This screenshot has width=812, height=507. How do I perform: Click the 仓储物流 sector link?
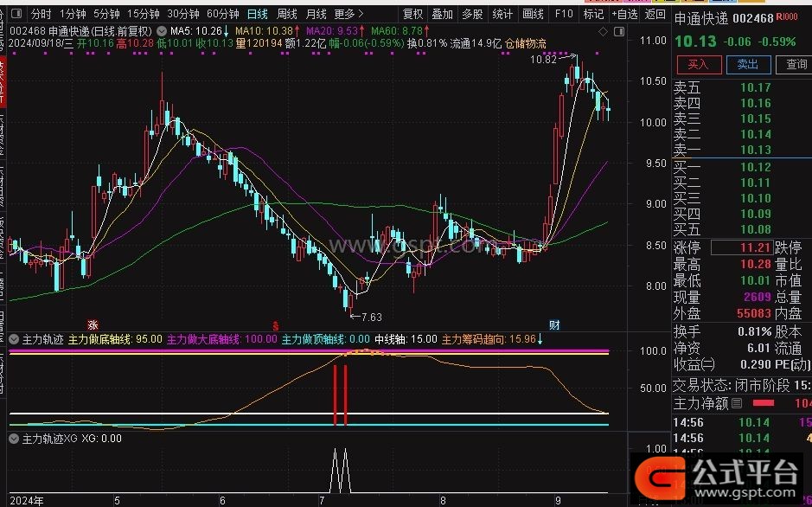526,44
